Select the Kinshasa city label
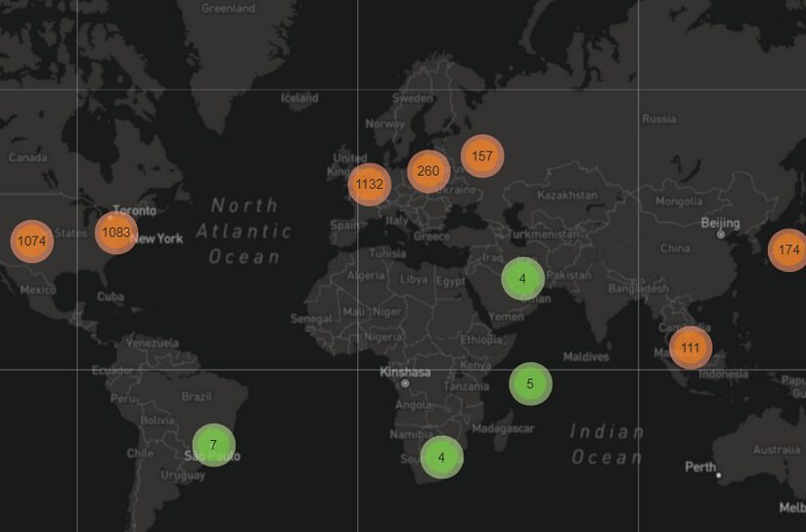 (405, 373)
